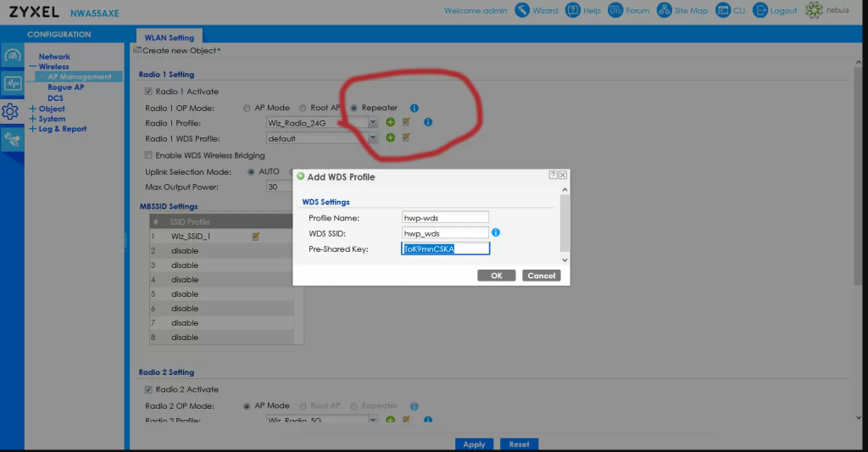Enable WDS Wireless Bridging checkbox
Viewport: 868px width, 452px height.
148,155
